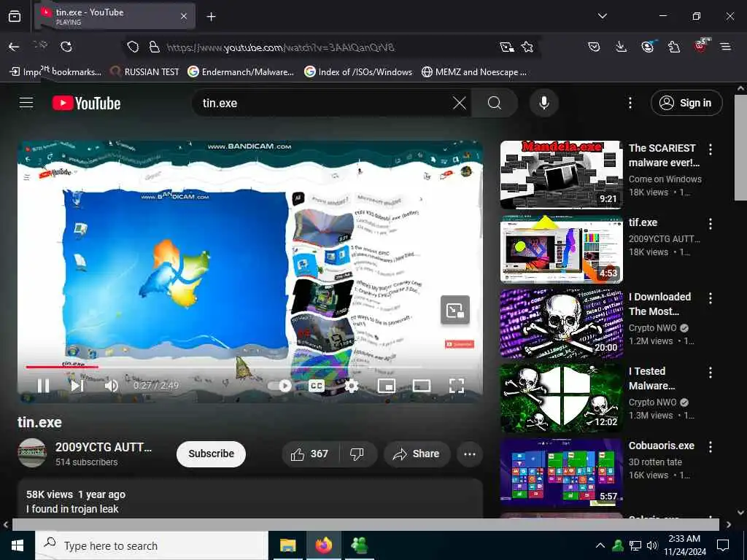Open options menu for SCARIEST malware video

(711, 149)
